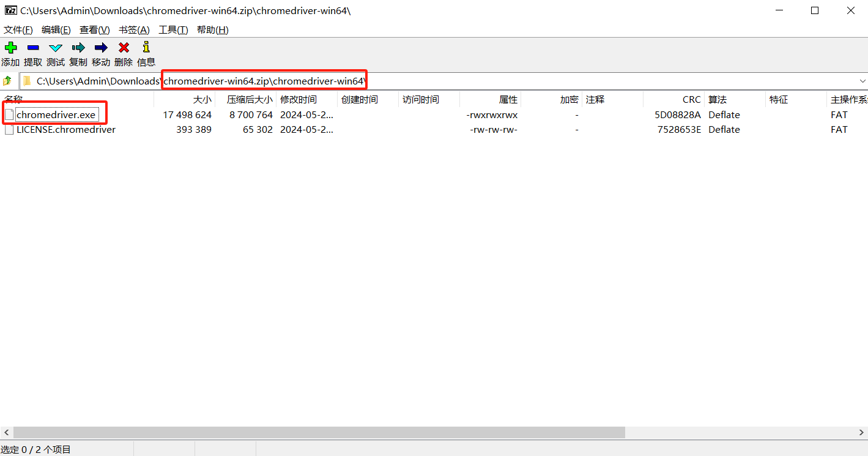The height and width of the screenshot is (456, 868).
Task: Open the 编辑(E) menu
Action: pos(56,30)
